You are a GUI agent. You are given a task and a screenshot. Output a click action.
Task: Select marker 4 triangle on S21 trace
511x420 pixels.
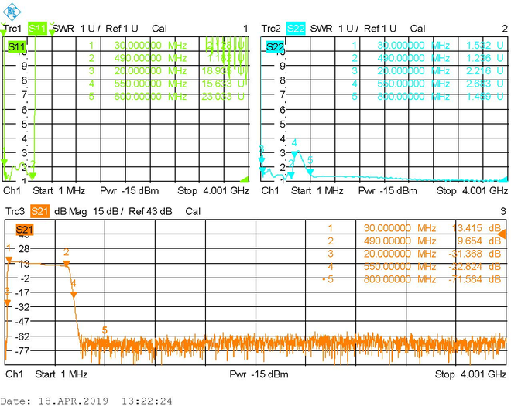(74, 295)
